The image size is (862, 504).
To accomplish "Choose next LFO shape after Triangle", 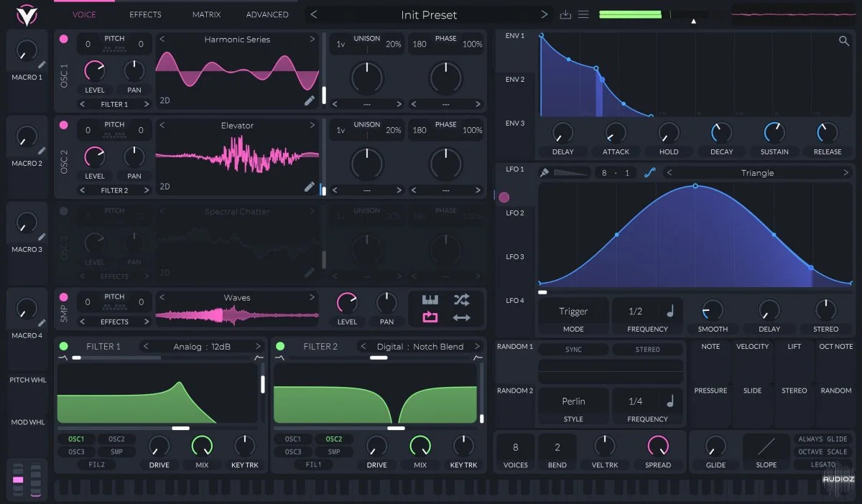I will click(x=845, y=173).
